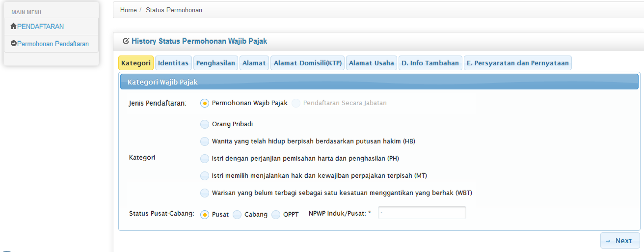Select the Cabang status radio button
The width and height of the screenshot is (644, 252).
(x=237, y=215)
